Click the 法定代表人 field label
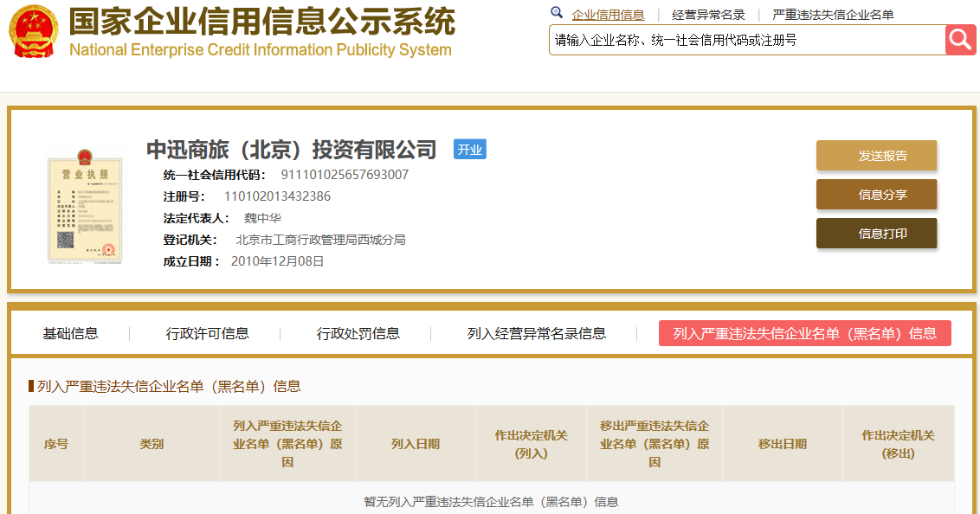 pos(197,218)
